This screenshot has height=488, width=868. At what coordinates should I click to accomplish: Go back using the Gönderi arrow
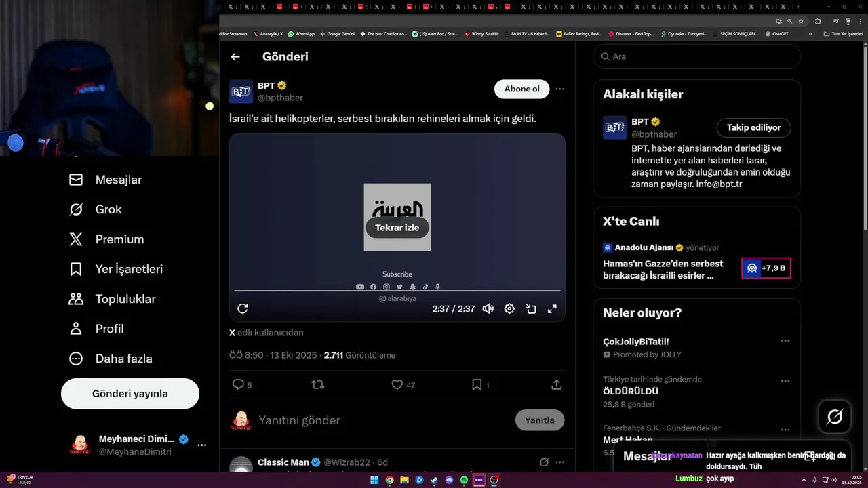[235, 57]
